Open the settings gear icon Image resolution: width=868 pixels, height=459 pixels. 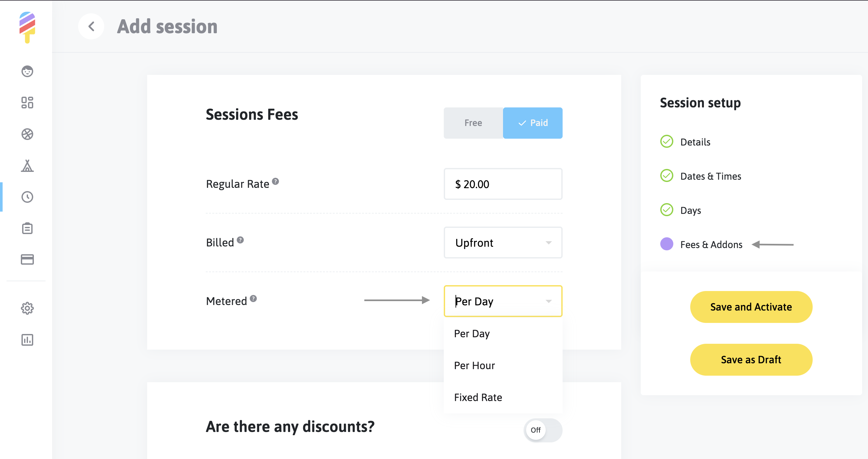27,308
